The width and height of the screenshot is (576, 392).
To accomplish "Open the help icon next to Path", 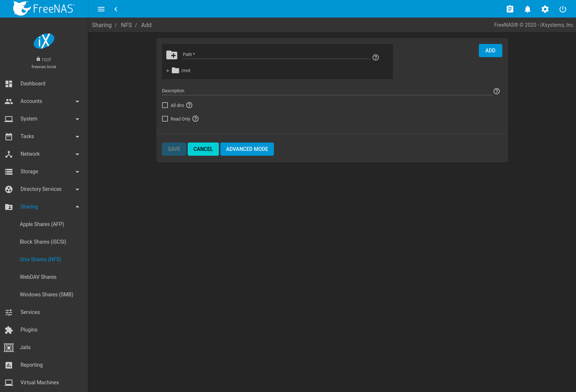I will (375, 58).
